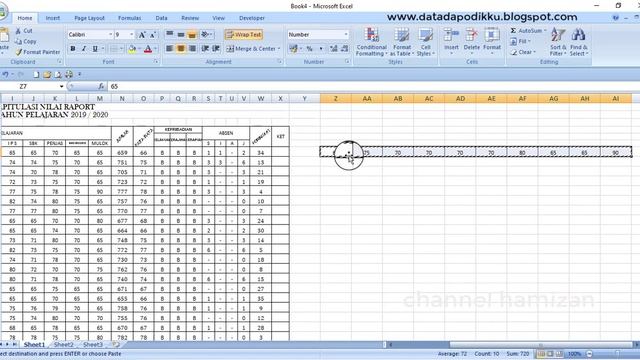Merge and center the selected cells
The width and height of the screenshot is (640, 360).
(x=251, y=49)
